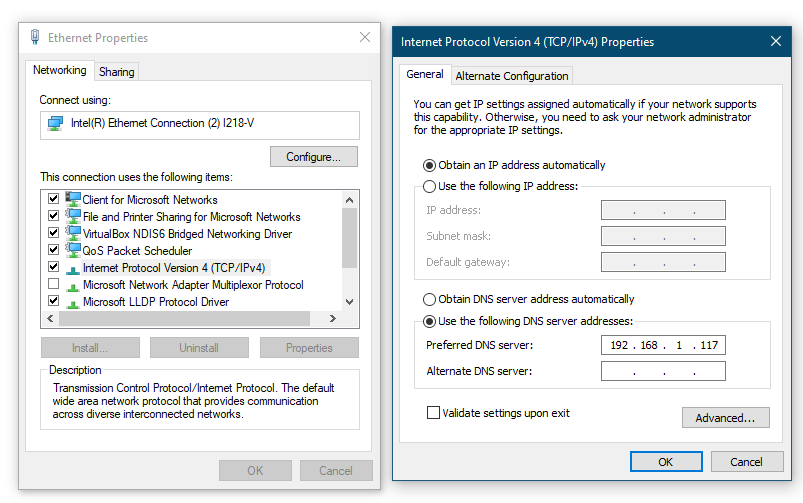Click OK in IPv4 Properties dialog
Image resolution: width=803 pixels, height=503 pixels.
coord(666,462)
